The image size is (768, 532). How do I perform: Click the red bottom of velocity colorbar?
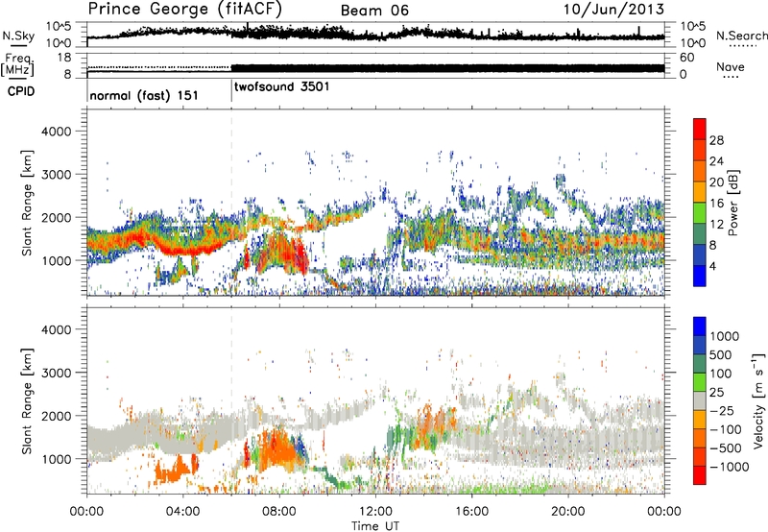[700, 475]
